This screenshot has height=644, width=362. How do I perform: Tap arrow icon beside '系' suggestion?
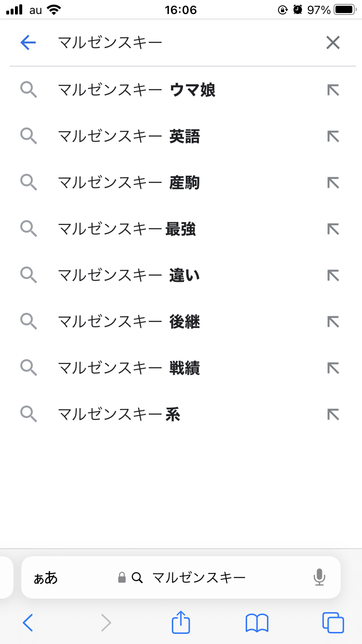[333, 415]
